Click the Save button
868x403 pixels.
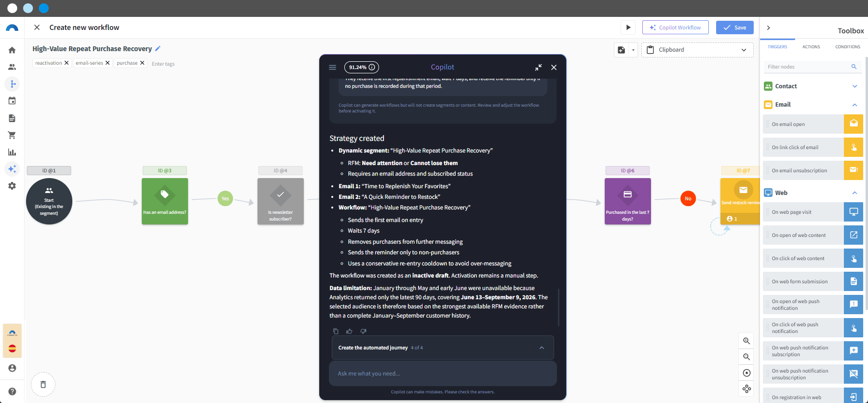pyautogui.click(x=734, y=28)
